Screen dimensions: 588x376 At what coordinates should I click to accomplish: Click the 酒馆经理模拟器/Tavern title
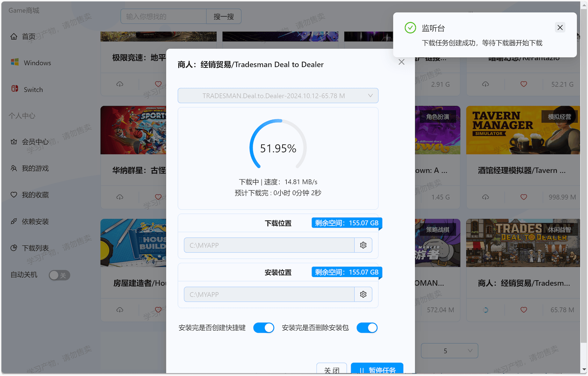pyautogui.click(x=522, y=171)
